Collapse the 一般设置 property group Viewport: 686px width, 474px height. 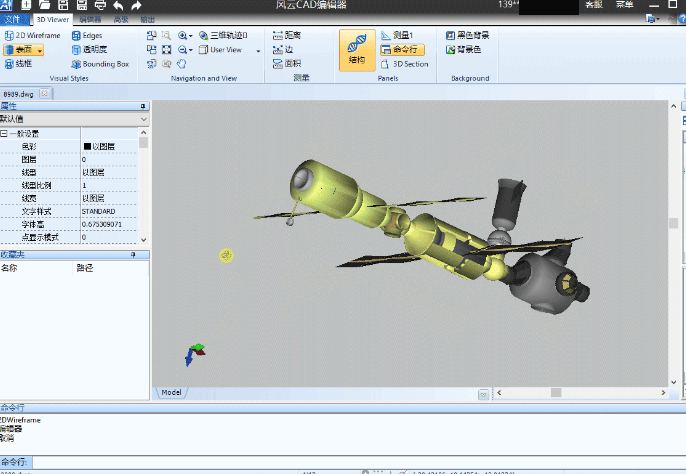4,133
